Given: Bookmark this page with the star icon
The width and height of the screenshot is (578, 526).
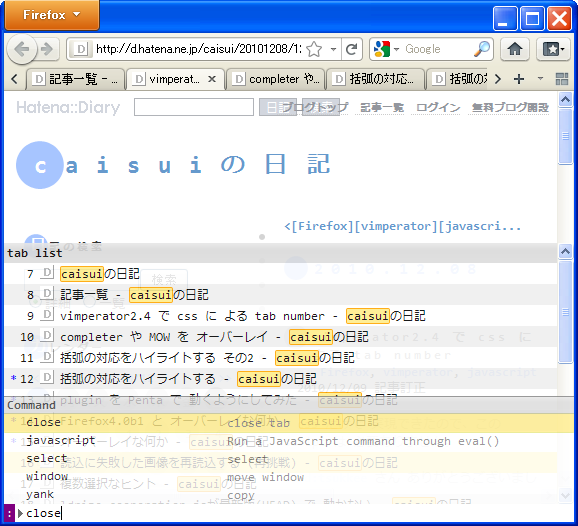Looking at the screenshot, I should pos(314,49).
